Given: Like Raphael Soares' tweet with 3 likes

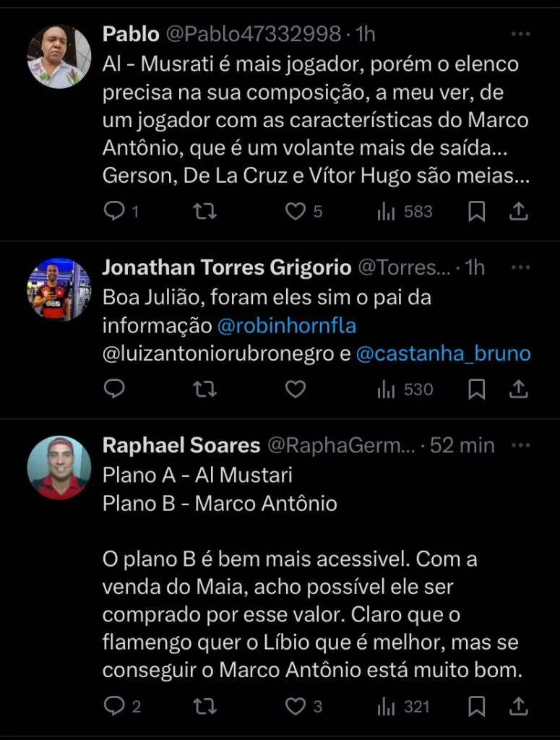Looking at the screenshot, I should pos(295,705).
